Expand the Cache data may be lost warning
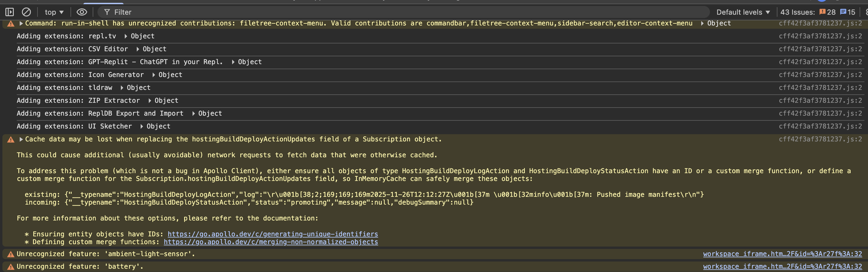Screen dimensions: 868x272 point(21,139)
